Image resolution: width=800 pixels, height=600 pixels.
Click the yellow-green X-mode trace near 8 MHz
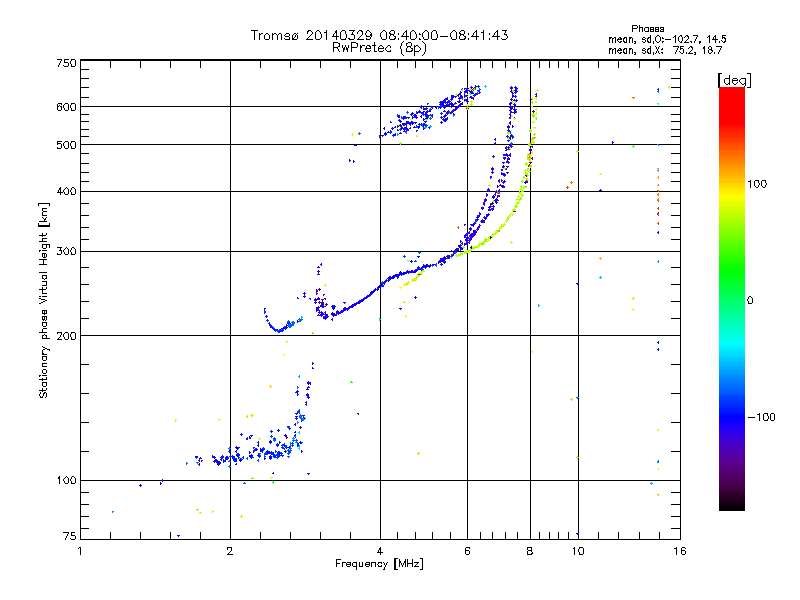click(521, 190)
